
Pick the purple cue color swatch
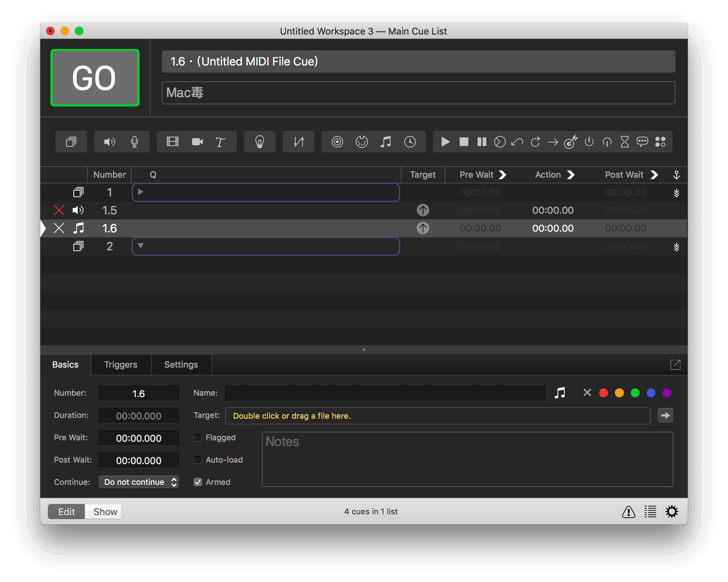click(x=666, y=393)
